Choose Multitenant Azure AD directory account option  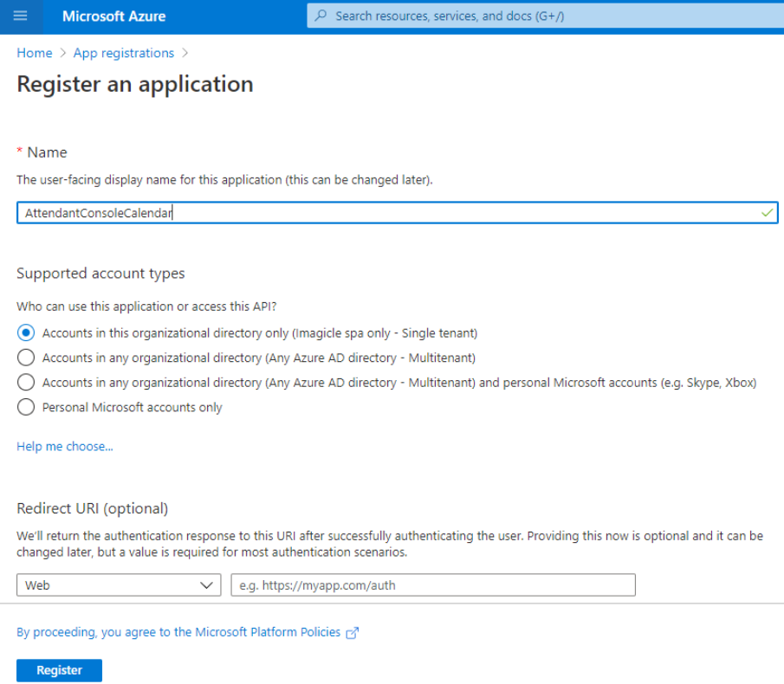[26, 358]
